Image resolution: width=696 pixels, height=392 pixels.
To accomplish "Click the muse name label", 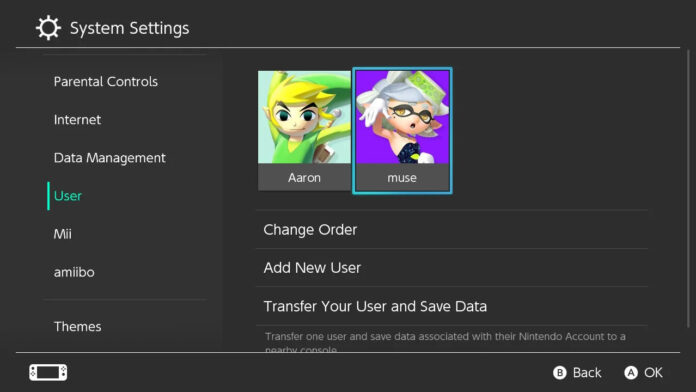I will (402, 178).
